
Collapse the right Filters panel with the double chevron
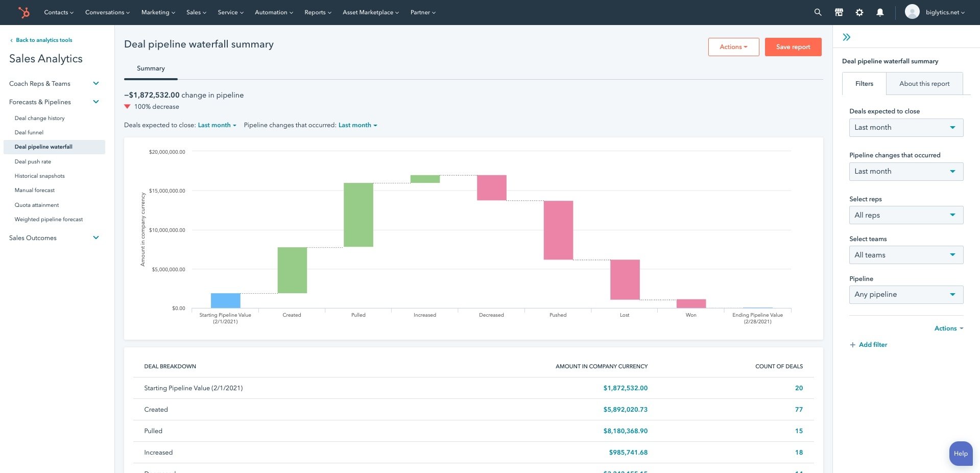(x=847, y=37)
